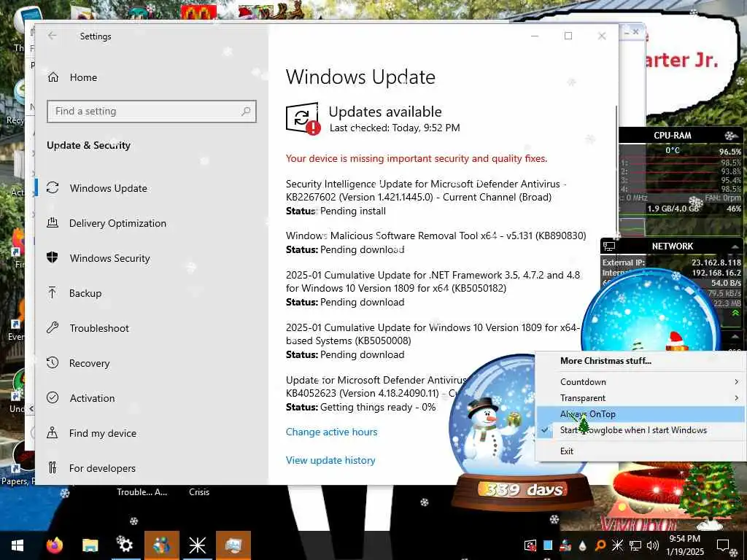
Task: Go back with the Settings back arrow
Action: pyautogui.click(x=53, y=36)
